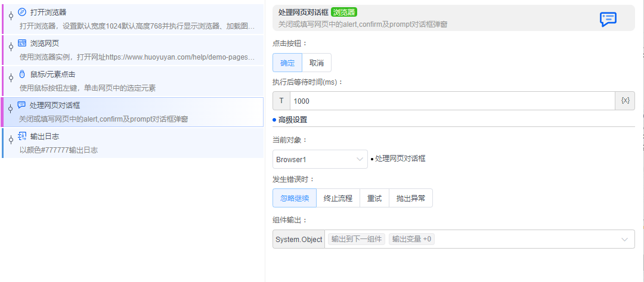Click the huoyuyan.com URL description text

137,57
